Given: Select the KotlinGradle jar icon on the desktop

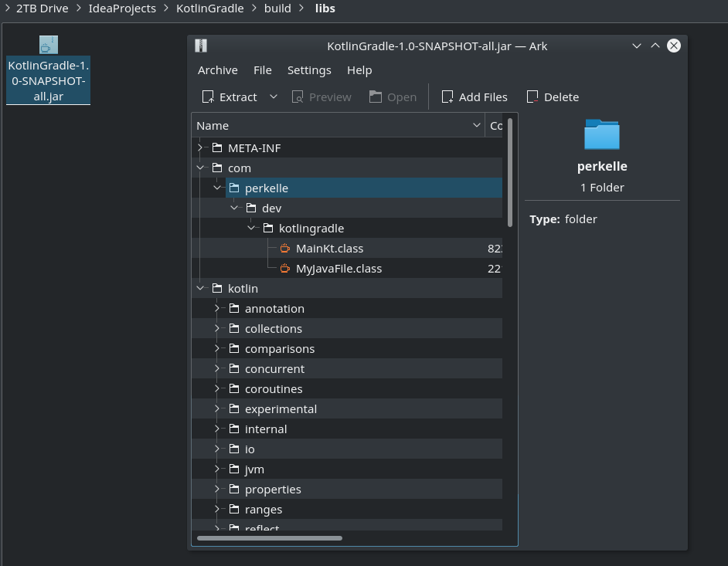Looking at the screenshot, I should (48, 44).
